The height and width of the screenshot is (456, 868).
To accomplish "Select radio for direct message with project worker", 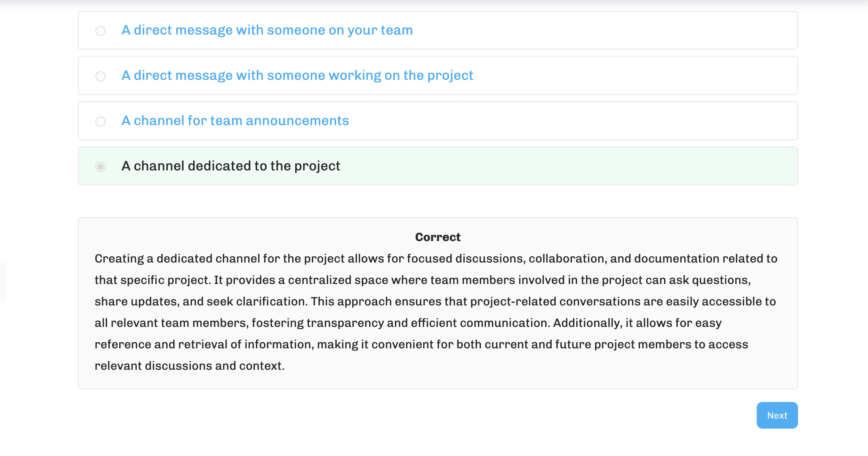I will 101,76.
